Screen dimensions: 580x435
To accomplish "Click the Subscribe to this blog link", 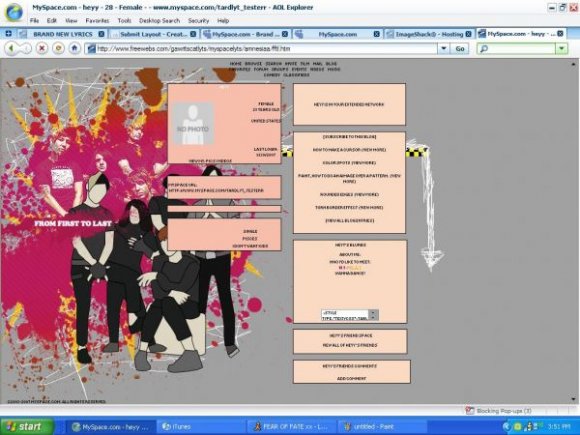I will pos(349,137).
